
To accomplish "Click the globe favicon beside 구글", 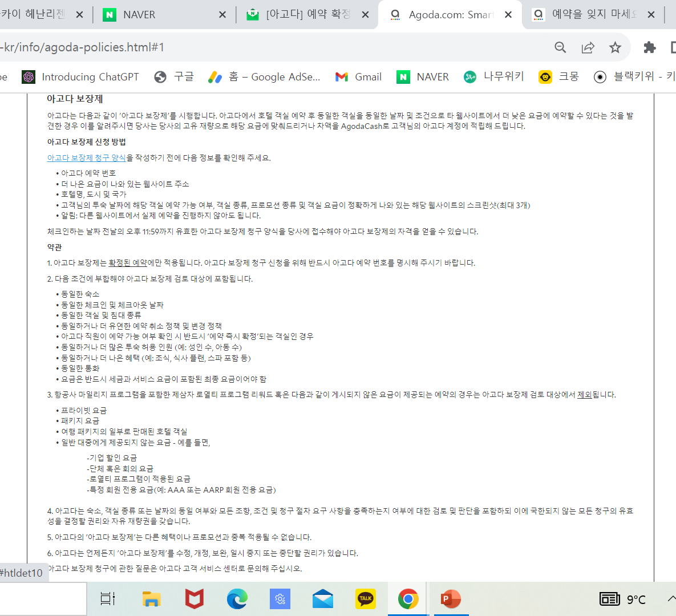I will coord(160,77).
